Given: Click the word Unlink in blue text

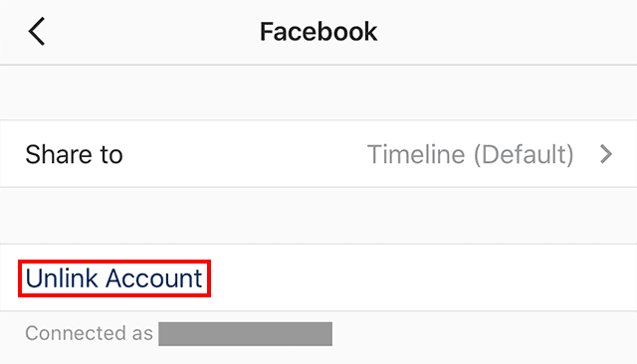Looking at the screenshot, I should [x=62, y=278].
